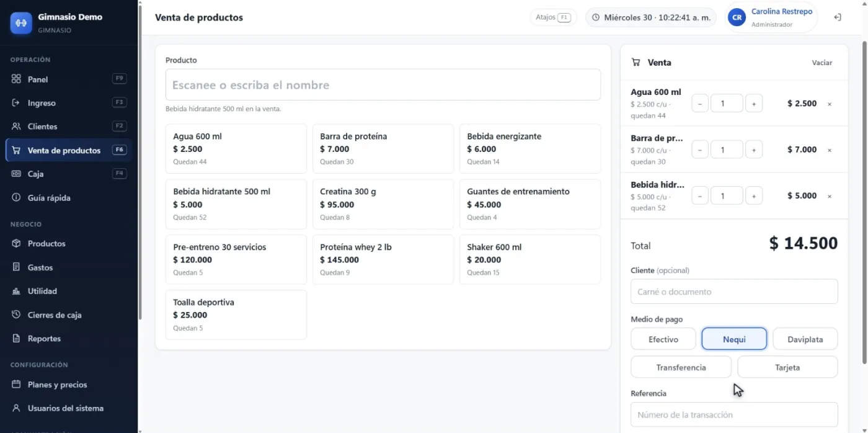Remove Agua 600 ml from the sale

pyautogui.click(x=830, y=104)
